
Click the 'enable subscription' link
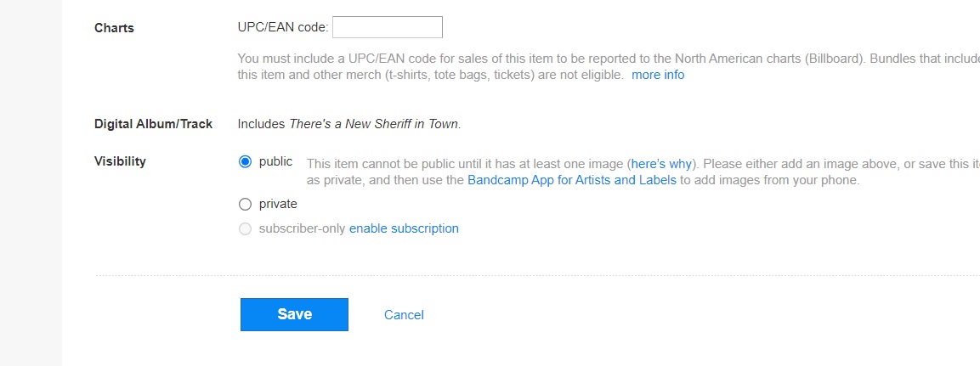404,228
